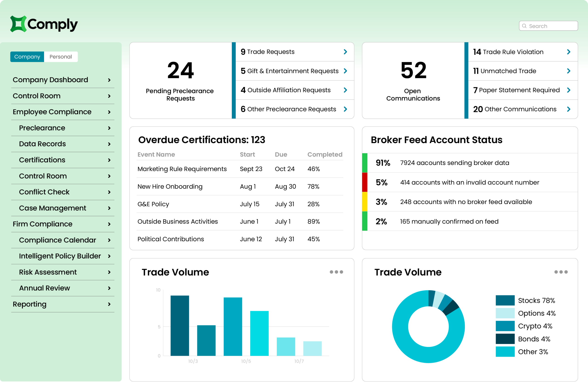Open Other Communications arrow
Image resolution: width=588 pixels, height=391 pixels.
568,109
